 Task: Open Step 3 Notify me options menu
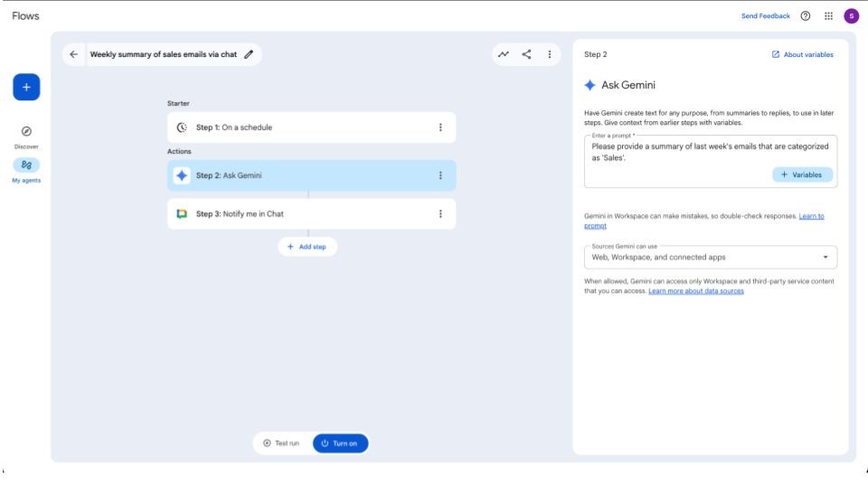(x=440, y=214)
